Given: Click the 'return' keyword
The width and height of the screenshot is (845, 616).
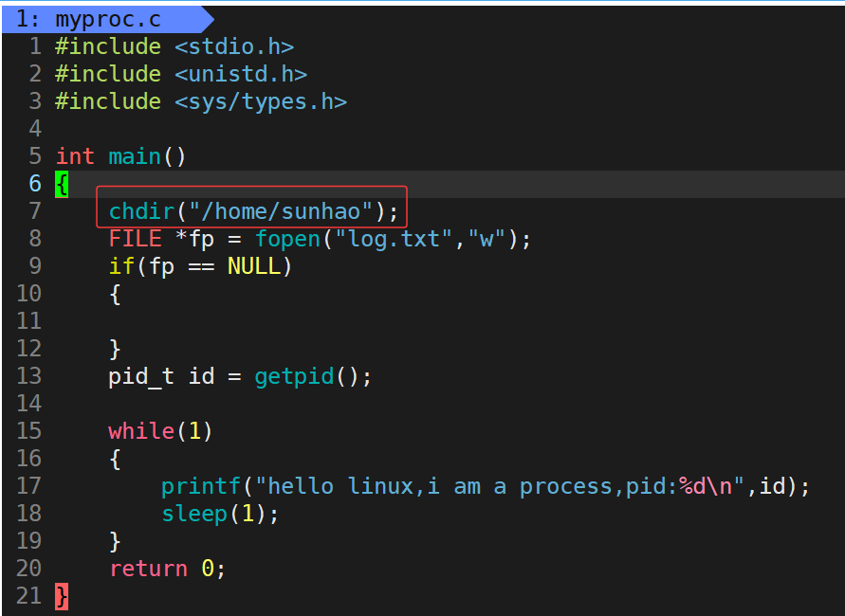Looking at the screenshot, I should (148, 569).
